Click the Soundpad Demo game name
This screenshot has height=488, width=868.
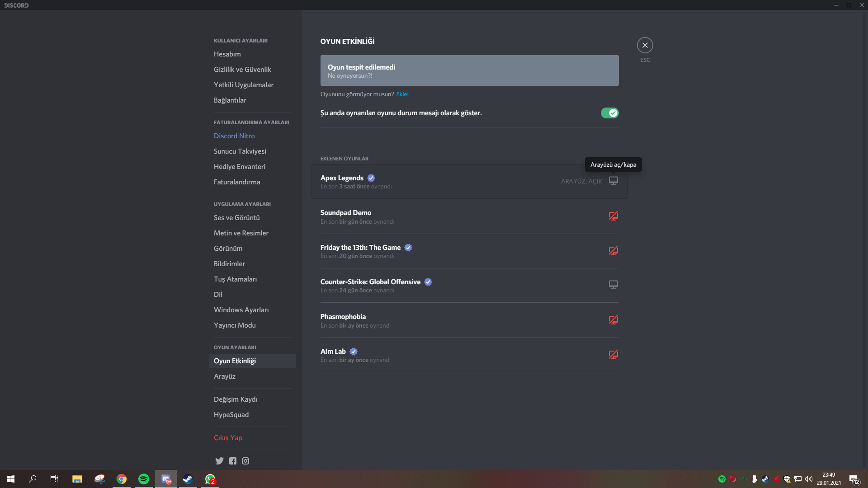pos(346,213)
